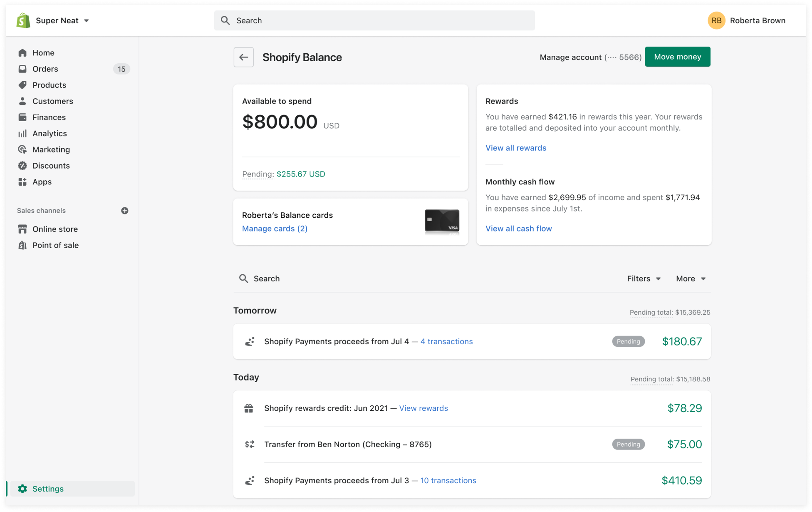
Task: Click the Analytics bar chart icon
Action: coord(23,133)
